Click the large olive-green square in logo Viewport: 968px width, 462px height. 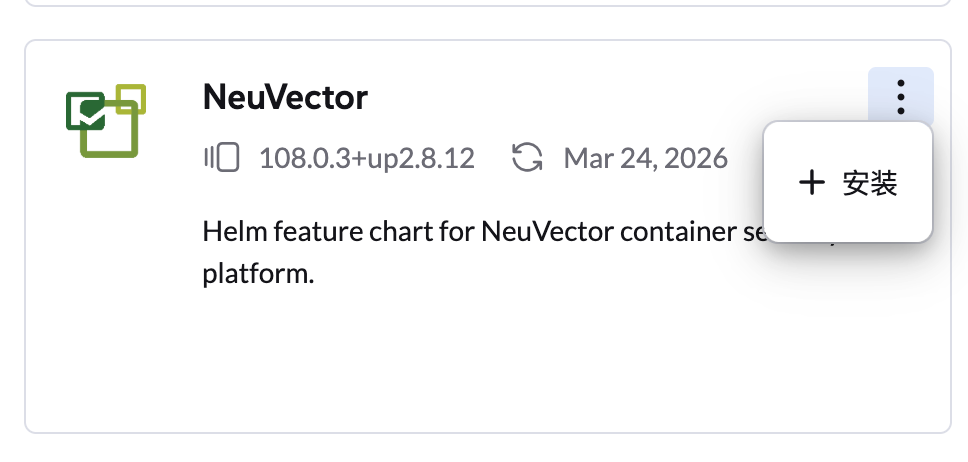pyautogui.click(x=110, y=134)
